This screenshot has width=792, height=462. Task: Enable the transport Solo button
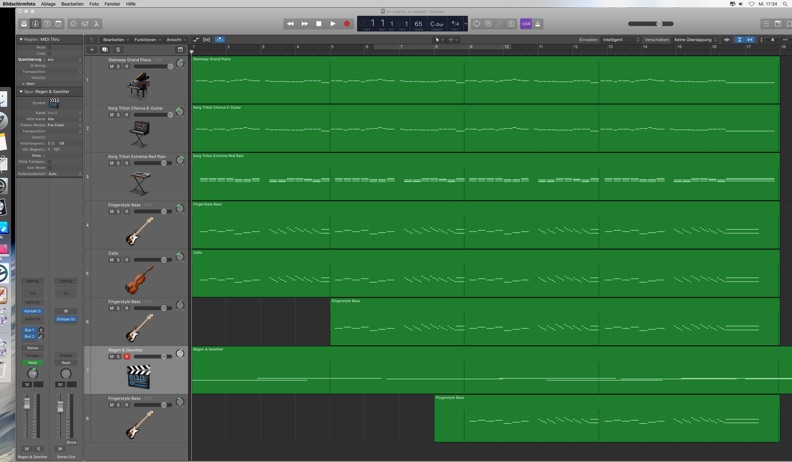[511, 24]
